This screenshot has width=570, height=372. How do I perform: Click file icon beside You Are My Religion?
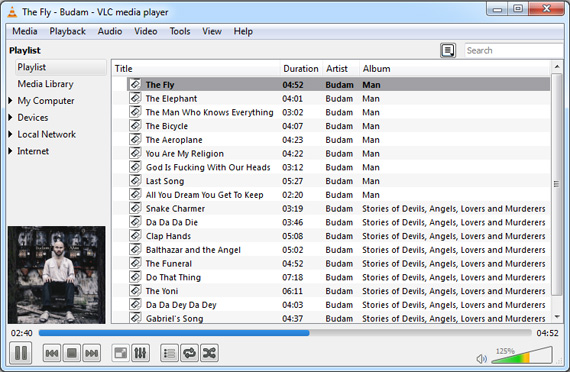[135, 153]
